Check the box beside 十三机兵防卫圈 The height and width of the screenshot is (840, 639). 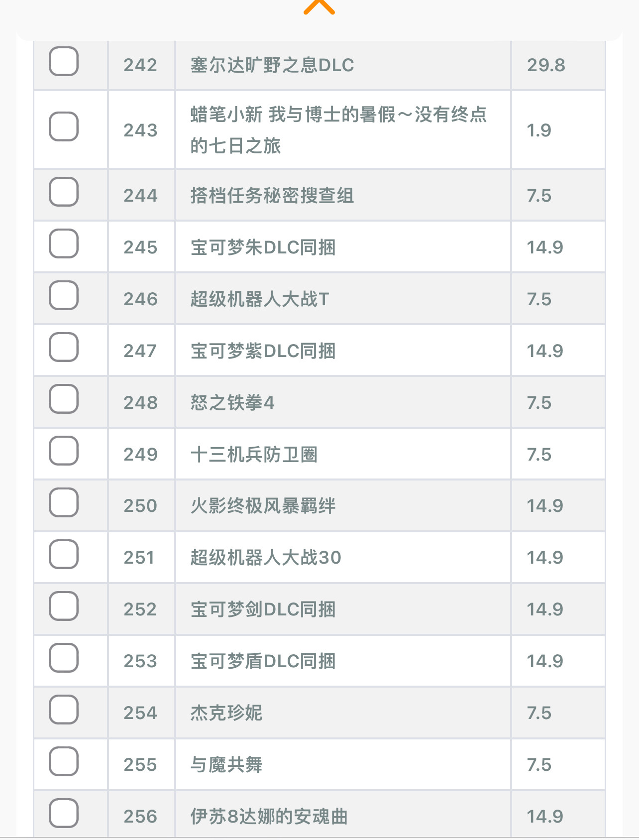pos(64,451)
